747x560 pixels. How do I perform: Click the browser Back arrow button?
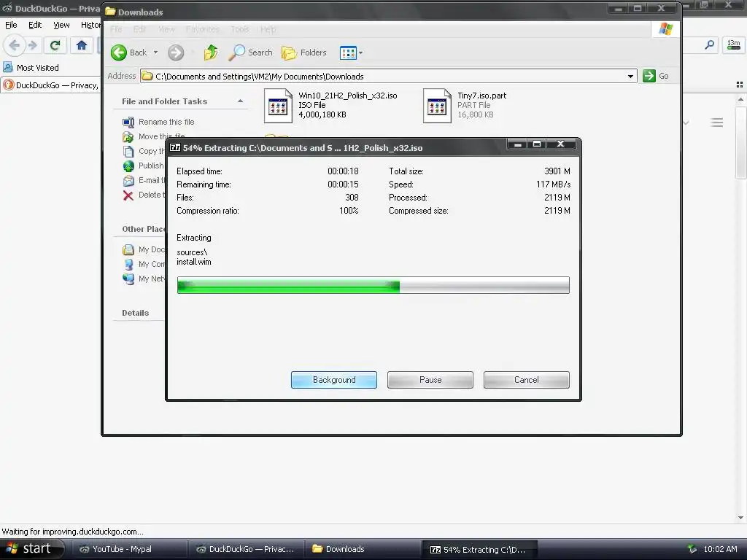click(15, 45)
